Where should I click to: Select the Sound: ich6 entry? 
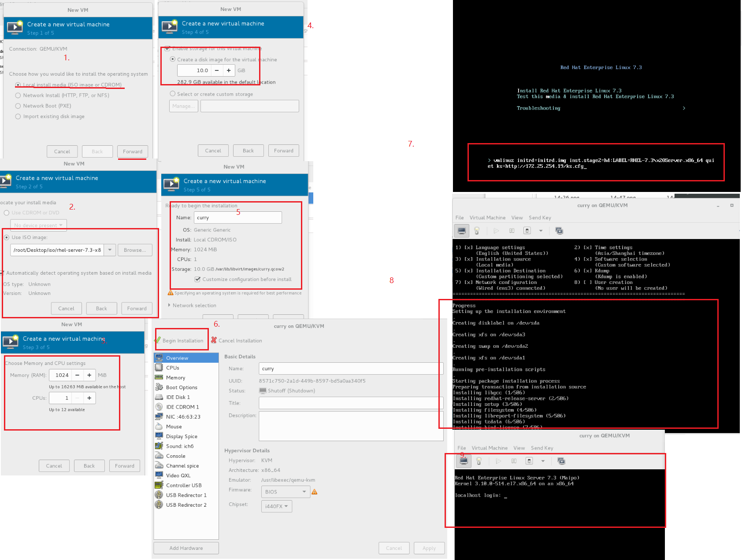coord(186,446)
